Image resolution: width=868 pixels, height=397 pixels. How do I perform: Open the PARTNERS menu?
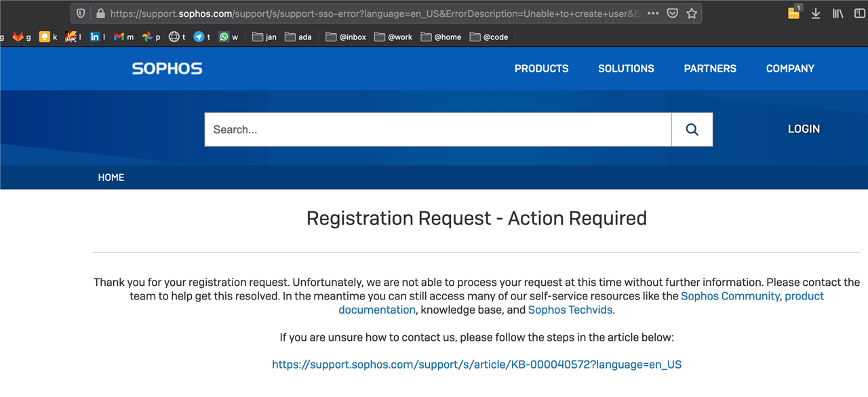tap(710, 68)
